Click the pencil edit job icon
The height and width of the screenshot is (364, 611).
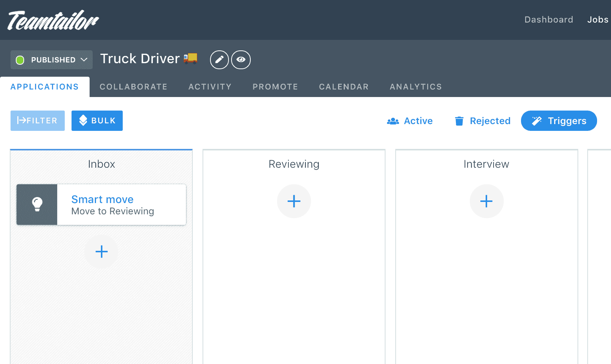[219, 60]
